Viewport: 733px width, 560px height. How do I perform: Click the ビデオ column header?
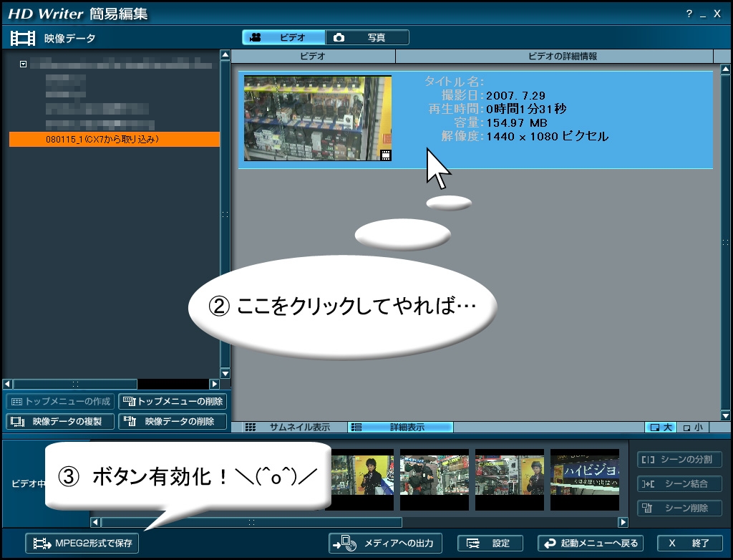pos(313,56)
